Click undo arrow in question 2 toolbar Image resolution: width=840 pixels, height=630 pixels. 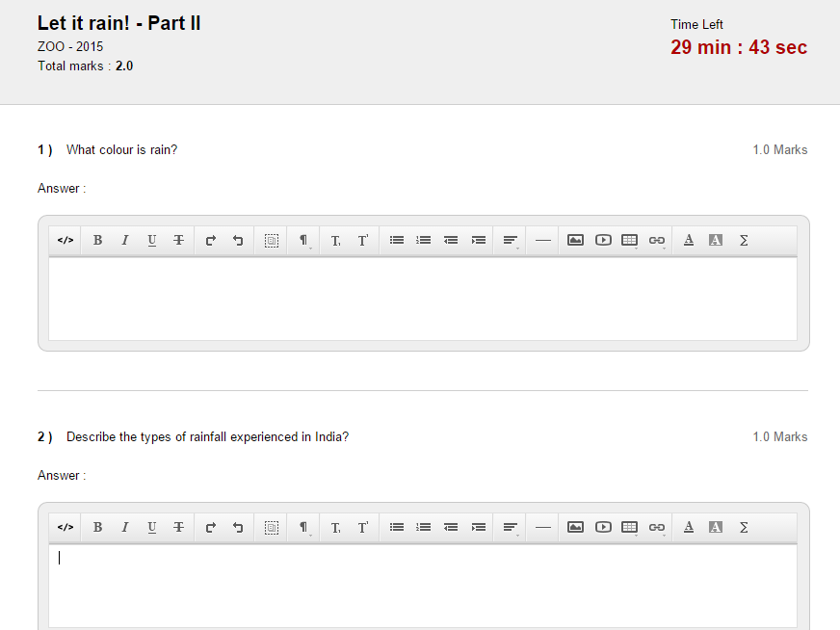click(238, 528)
